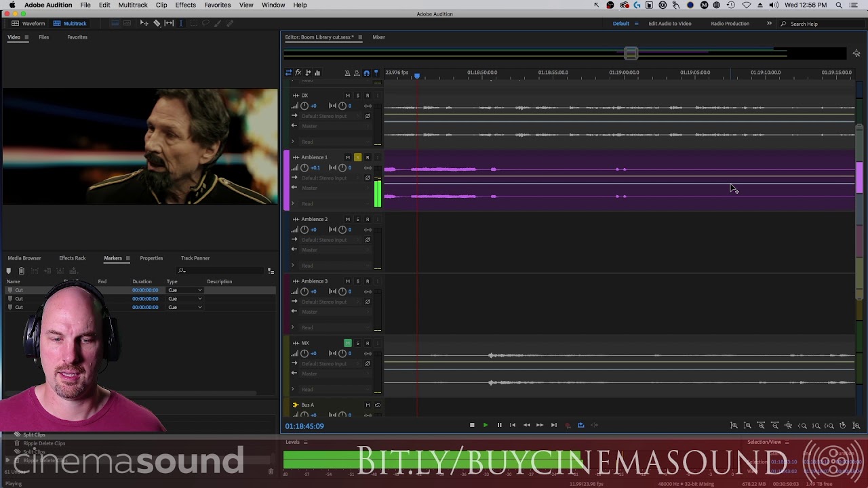Viewport: 868px width, 488px height.
Task: Open Type dropdown for first Cut marker
Action: pyautogui.click(x=185, y=290)
